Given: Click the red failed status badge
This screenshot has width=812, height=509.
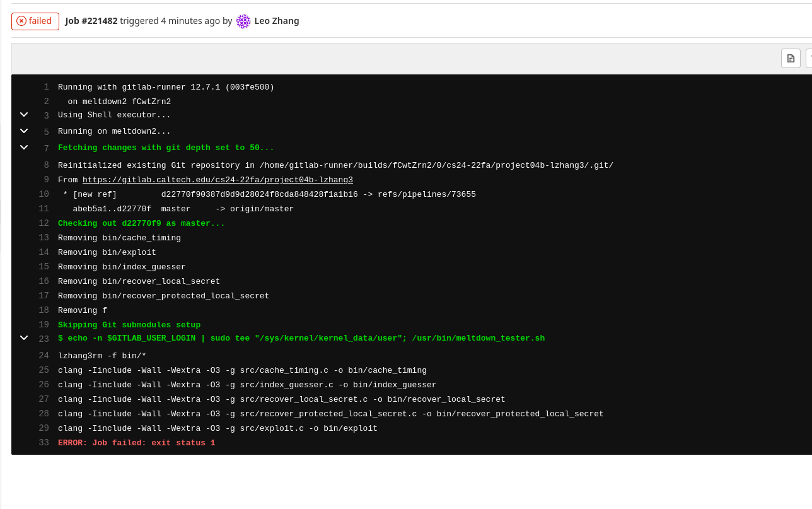Looking at the screenshot, I should coord(35,21).
